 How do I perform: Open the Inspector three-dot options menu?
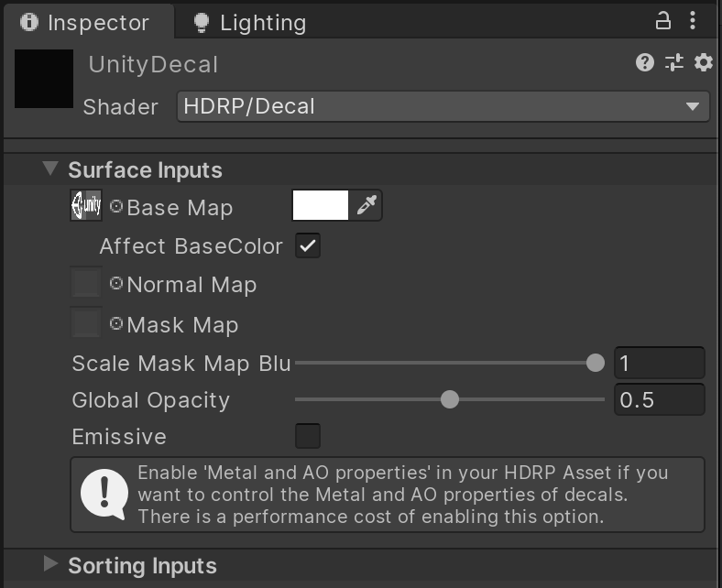(694, 21)
